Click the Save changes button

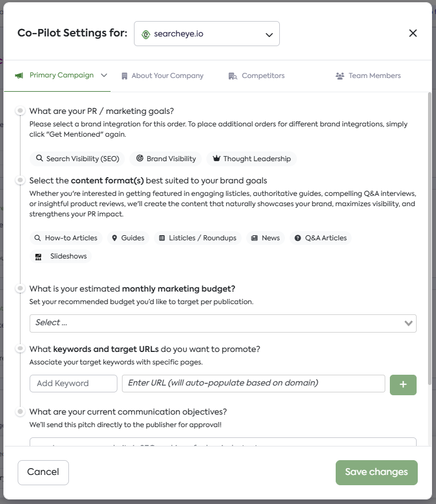click(376, 472)
